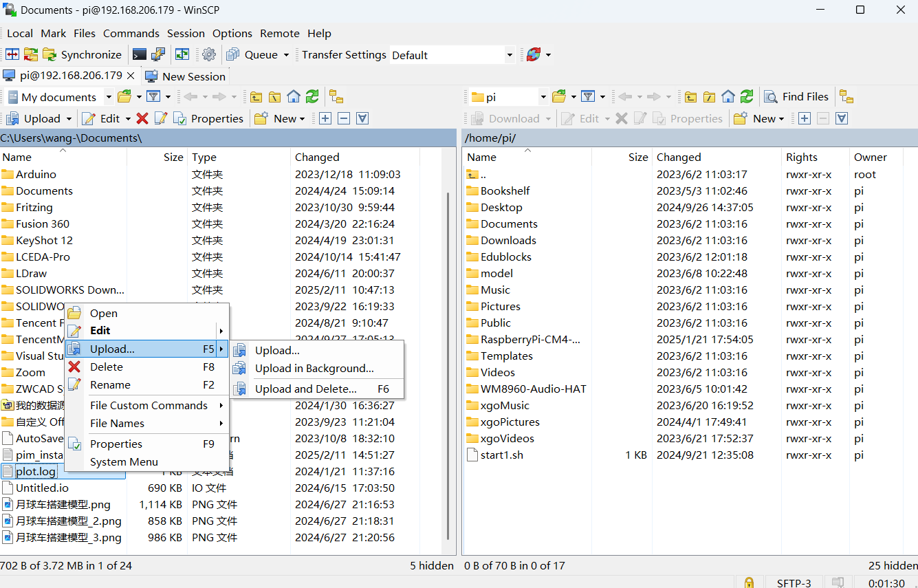Expand the Queue dropdown arrow
Screen dimensions: 918x588
[x=286, y=55]
